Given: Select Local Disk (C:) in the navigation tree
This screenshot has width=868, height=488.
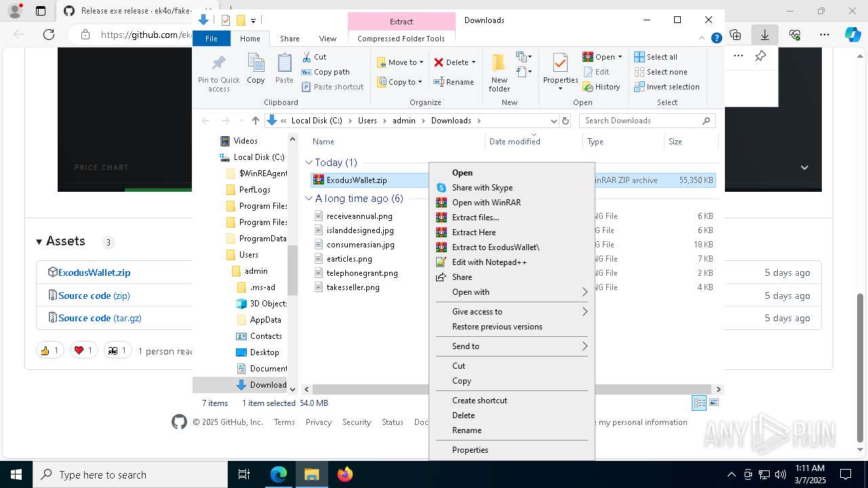Looking at the screenshot, I should pyautogui.click(x=258, y=157).
